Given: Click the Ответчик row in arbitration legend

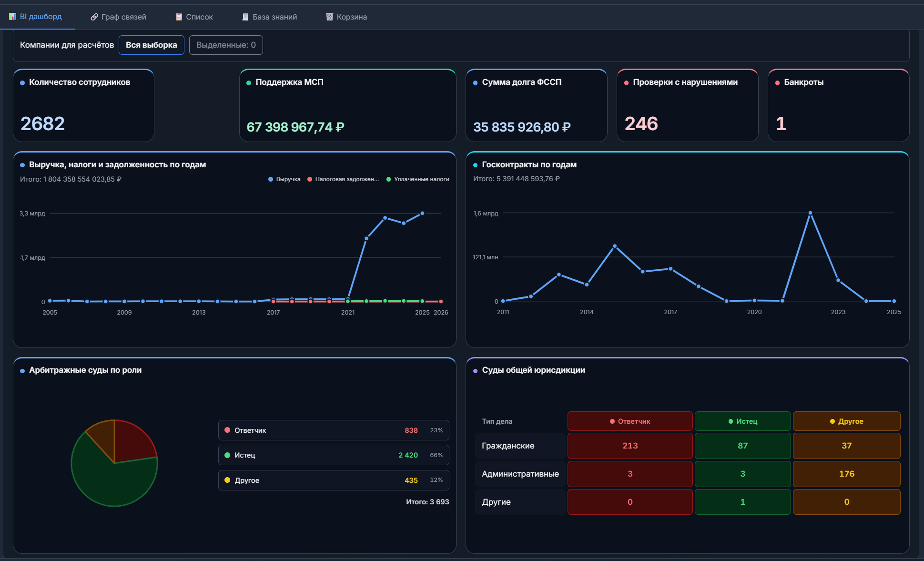Looking at the screenshot, I should 334,430.
